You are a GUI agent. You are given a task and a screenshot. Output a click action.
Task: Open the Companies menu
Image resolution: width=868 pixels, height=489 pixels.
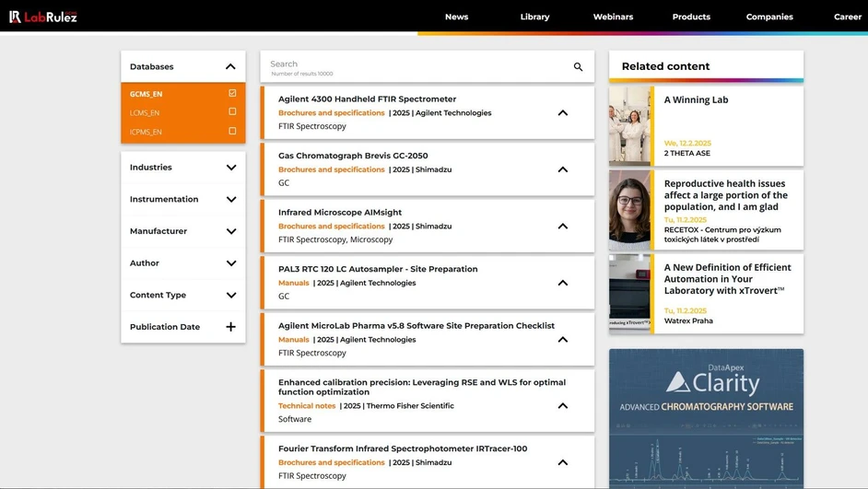pos(769,17)
